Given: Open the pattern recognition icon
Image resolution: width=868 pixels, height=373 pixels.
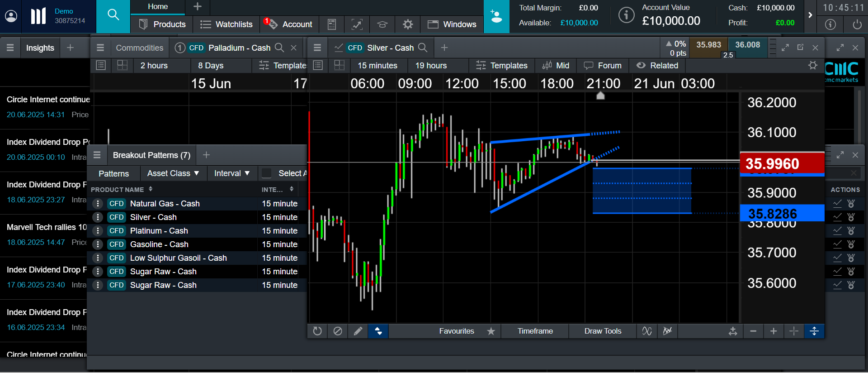Looking at the screenshot, I should click(667, 331).
